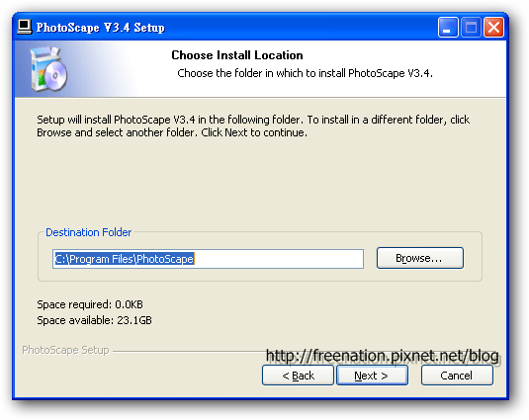Go back with the < Back button

298,376
